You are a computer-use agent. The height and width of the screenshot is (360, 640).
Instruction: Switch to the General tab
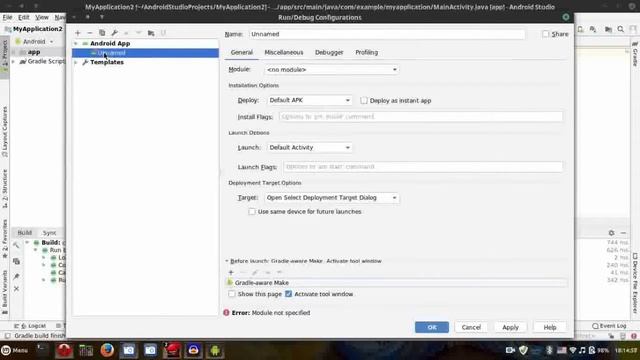[x=242, y=53]
